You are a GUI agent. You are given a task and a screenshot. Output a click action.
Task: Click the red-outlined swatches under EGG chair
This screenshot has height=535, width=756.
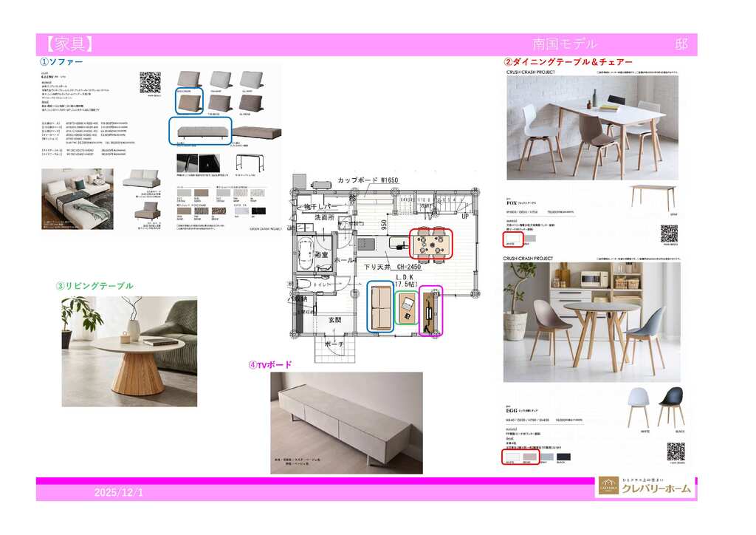click(x=520, y=457)
